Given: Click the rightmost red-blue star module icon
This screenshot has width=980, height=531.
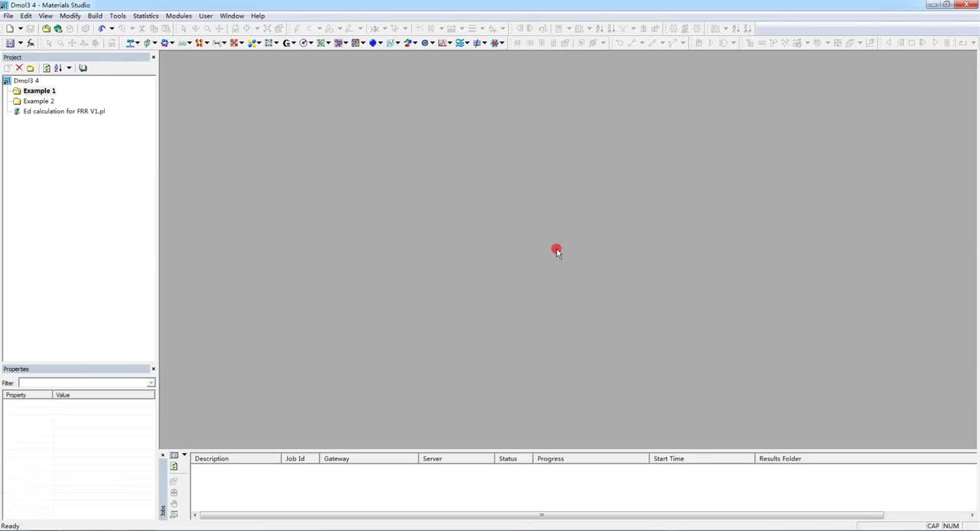Looking at the screenshot, I should tap(495, 43).
